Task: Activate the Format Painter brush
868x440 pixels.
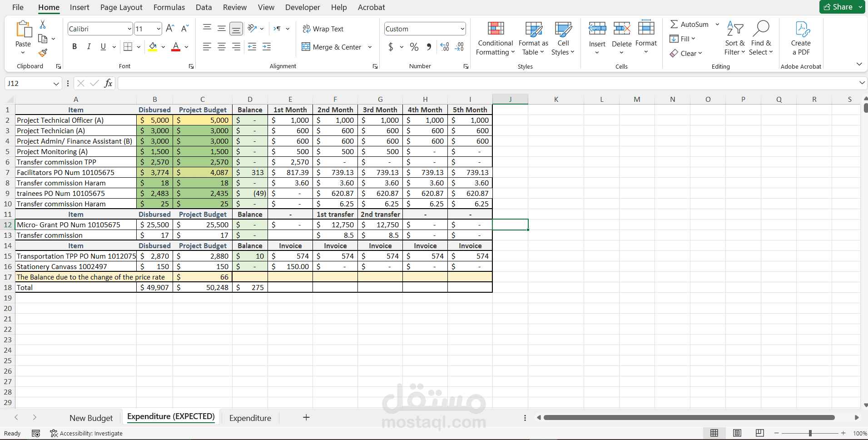Action: pos(43,53)
